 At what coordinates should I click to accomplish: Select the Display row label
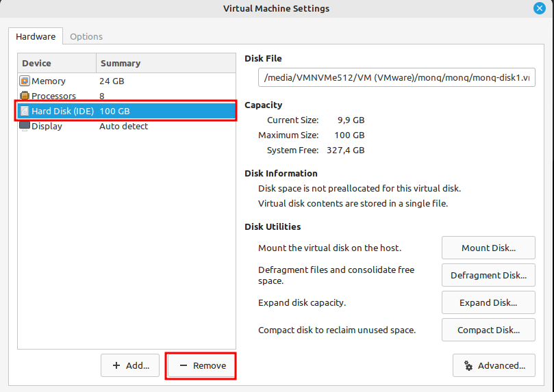click(47, 126)
